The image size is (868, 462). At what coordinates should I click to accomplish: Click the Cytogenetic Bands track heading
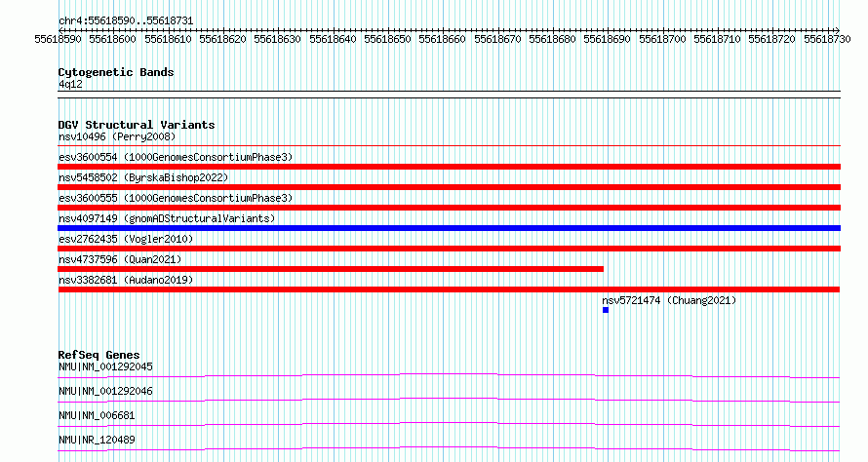click(x=116, y=72)
